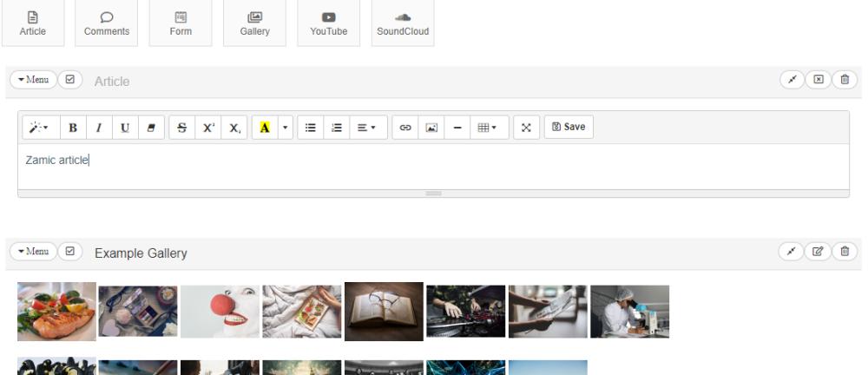The image size is (868, 375).
Task: Add a Comments block
Action: coord(106,23)
